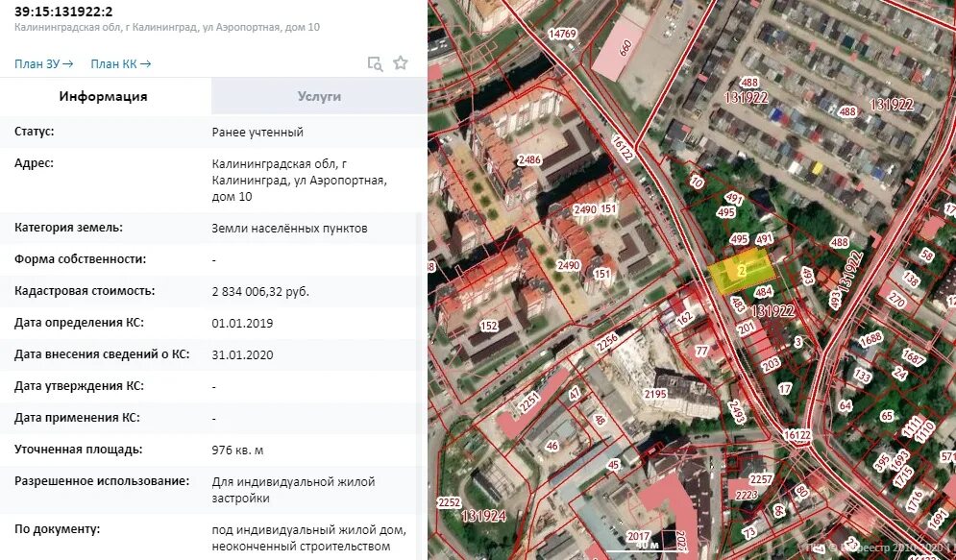956x560 pixels.
Task: Click parcel label 14769 on the map
Action: coord(561,34)
